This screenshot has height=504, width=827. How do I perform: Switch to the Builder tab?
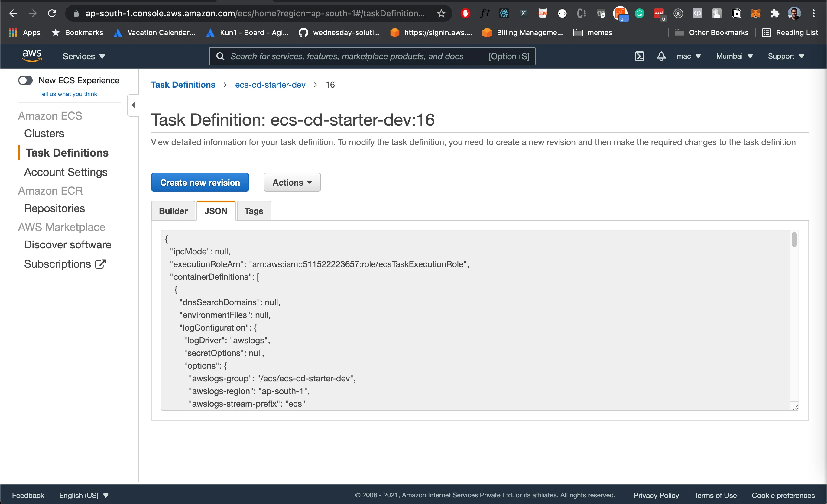[173, 211]
